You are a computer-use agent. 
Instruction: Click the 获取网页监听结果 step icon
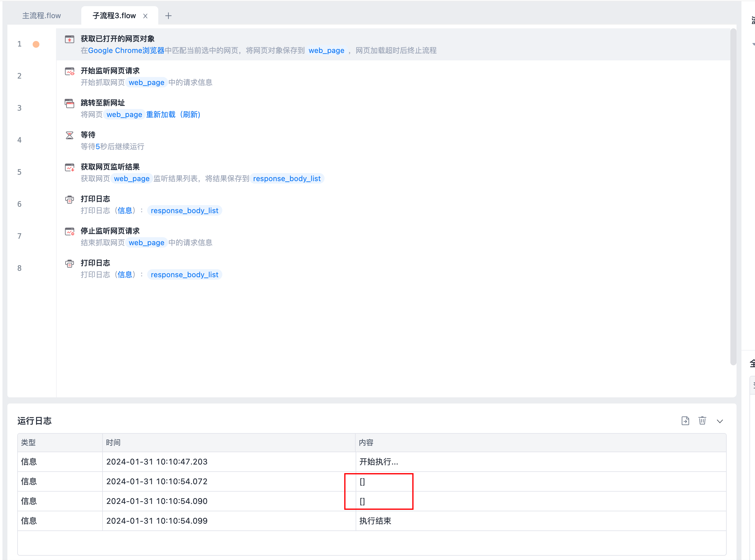[70, 168]
